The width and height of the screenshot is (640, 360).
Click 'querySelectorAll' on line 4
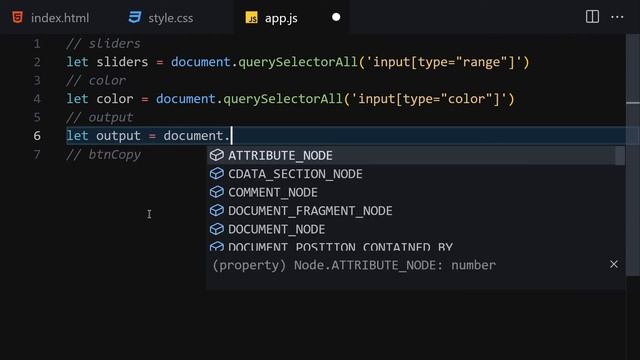(283, 99)
